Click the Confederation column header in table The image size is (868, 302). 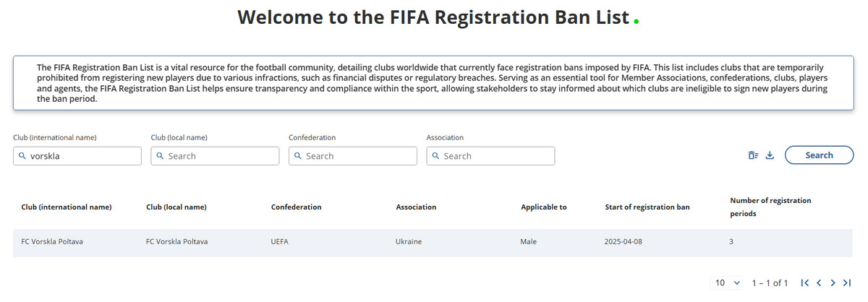[296, 207]
